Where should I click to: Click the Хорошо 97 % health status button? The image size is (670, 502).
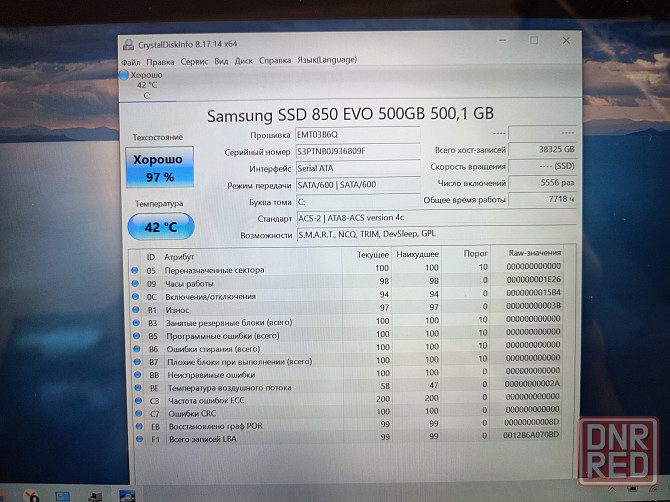[x=160, y=167]
